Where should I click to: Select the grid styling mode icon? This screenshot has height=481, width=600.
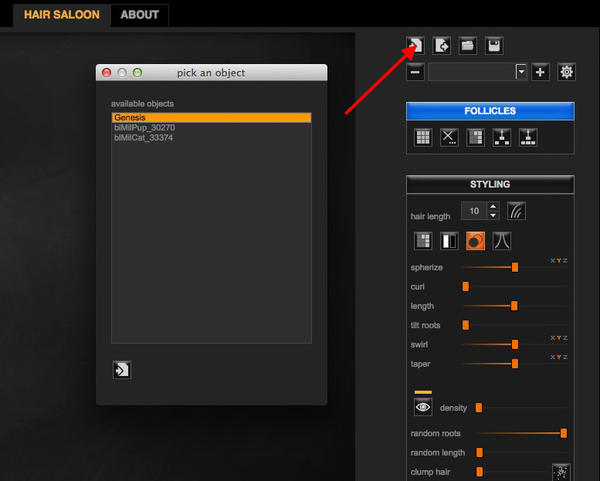pos(423,241)
